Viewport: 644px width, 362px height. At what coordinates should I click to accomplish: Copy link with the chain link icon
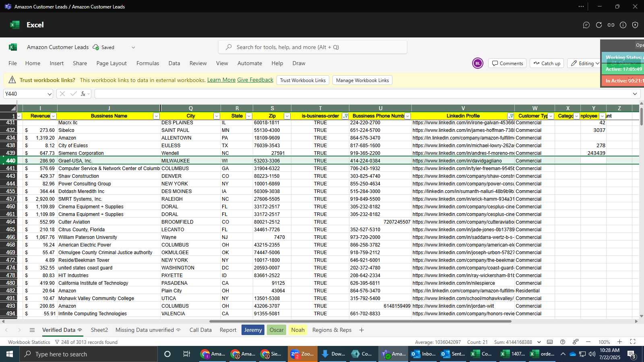pos(611,25)
